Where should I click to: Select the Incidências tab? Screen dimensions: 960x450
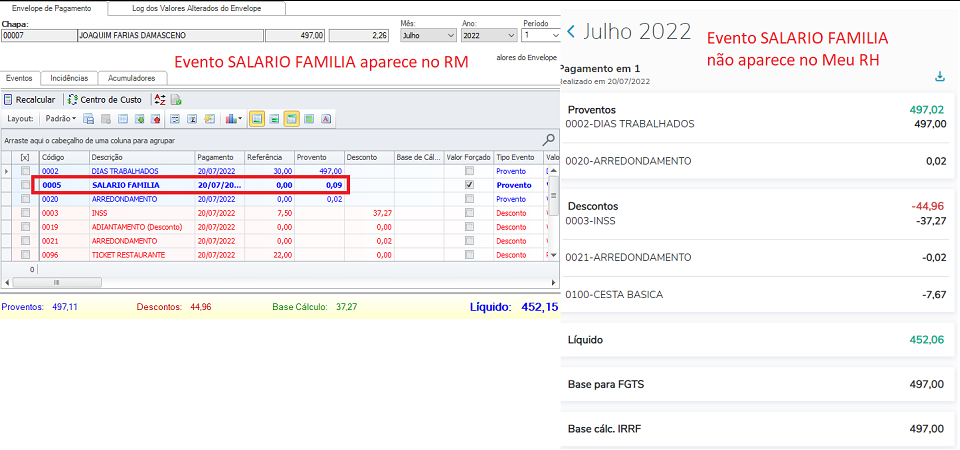69,78
